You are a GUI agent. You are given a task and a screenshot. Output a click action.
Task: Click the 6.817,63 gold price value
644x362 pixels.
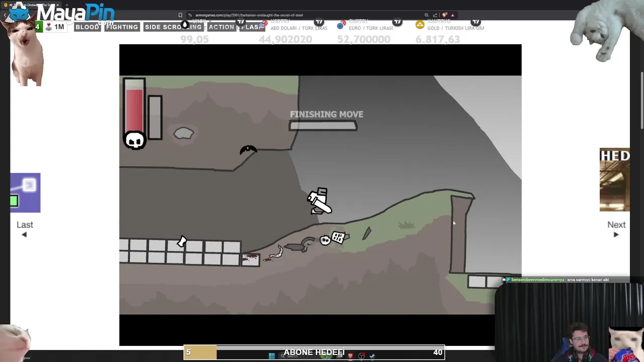click(x=437, y=39)
